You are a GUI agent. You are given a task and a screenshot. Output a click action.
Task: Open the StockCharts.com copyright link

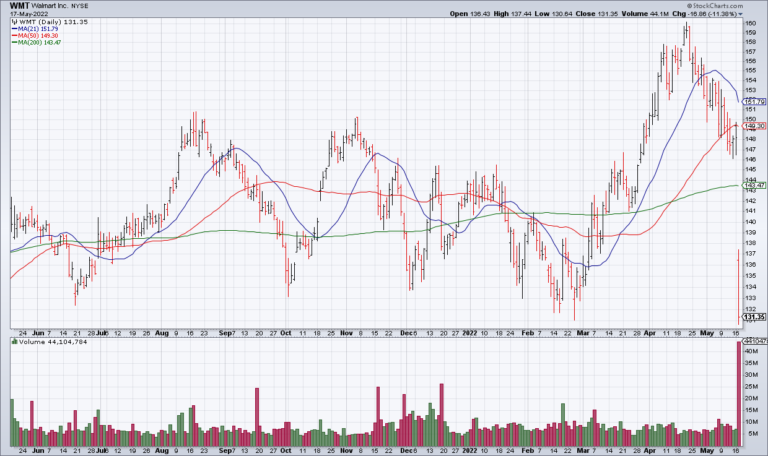click(715, 6)
